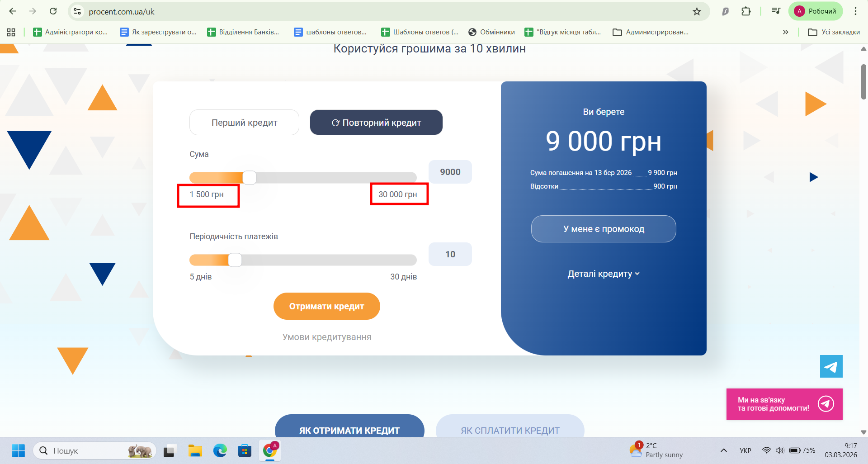868x464 pixels.
Task: Open the Windows Start menu
Action: coord(18,450)
